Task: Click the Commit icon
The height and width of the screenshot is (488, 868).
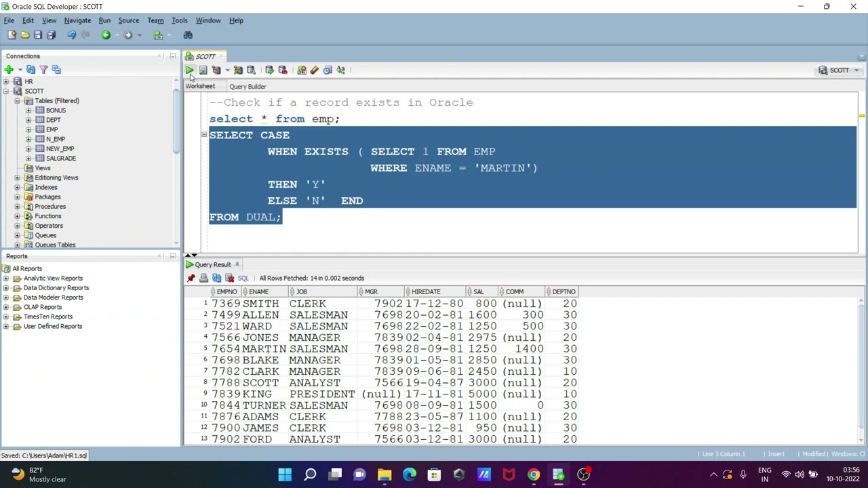Action: [x=269, y=70]
